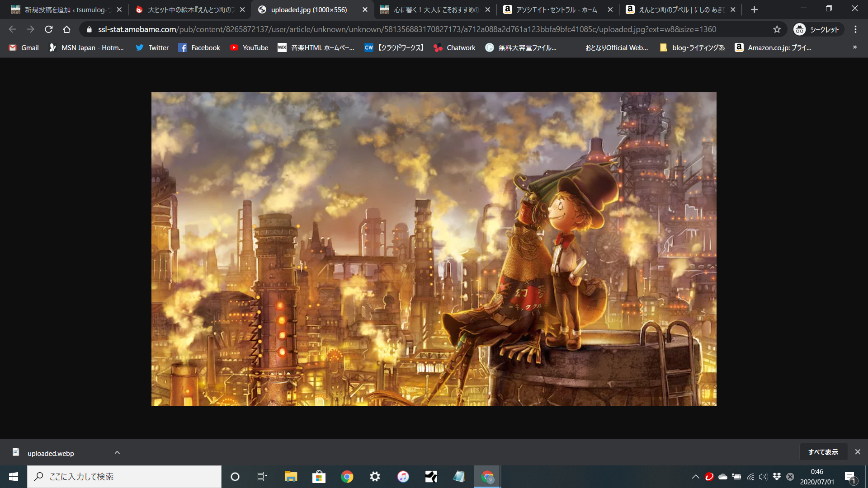Click the taskbar search box ここに入力して検索

(124, 477)
